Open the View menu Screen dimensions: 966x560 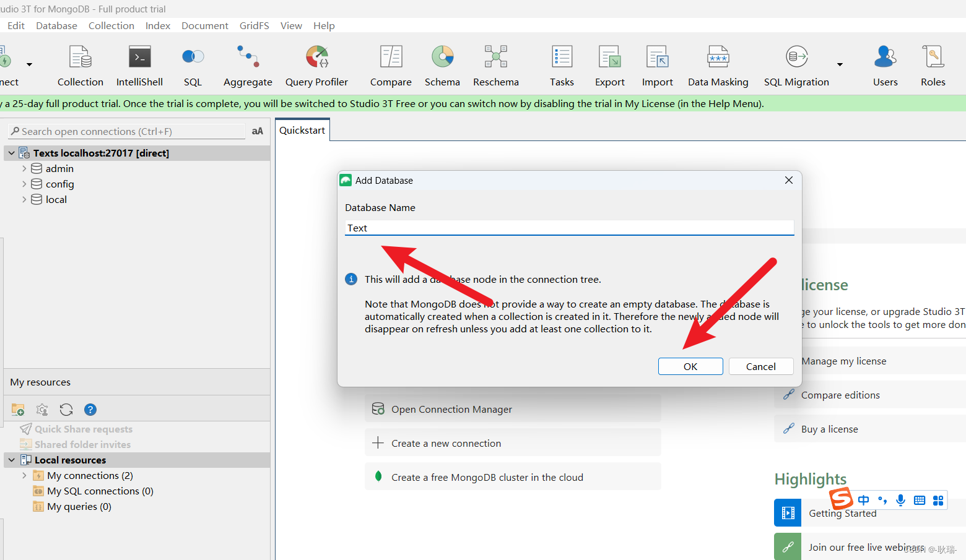(x=291, y=25)
